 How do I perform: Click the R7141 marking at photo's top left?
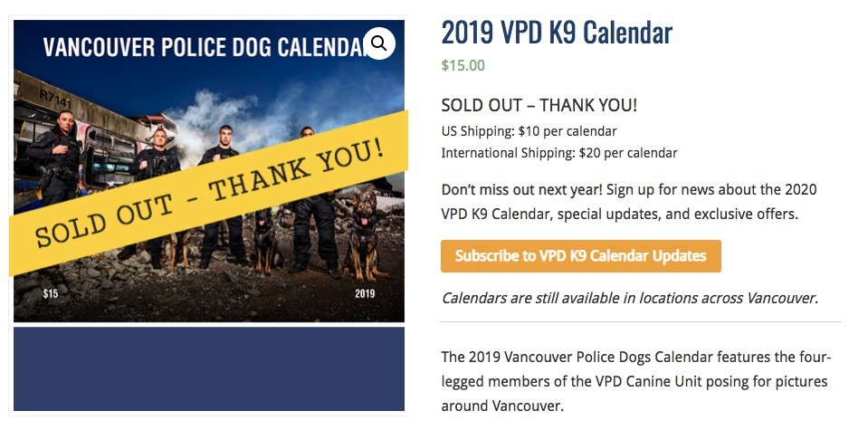coord(55,95)
